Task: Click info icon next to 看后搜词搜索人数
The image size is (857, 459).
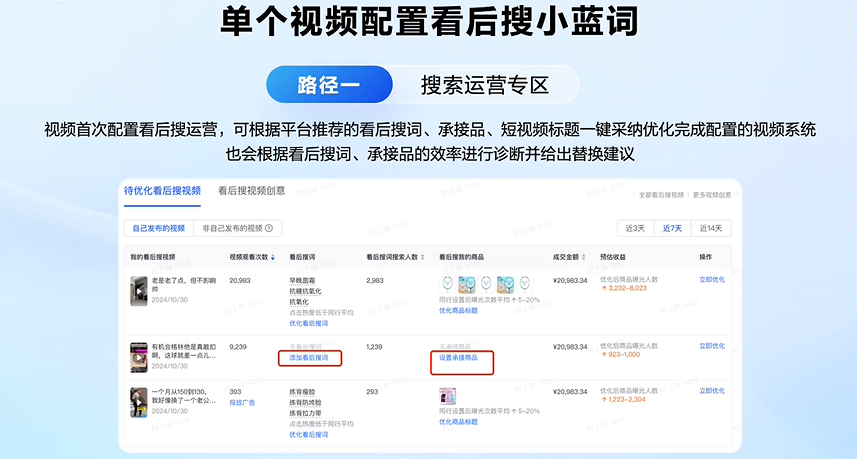Action: [421, 258]
